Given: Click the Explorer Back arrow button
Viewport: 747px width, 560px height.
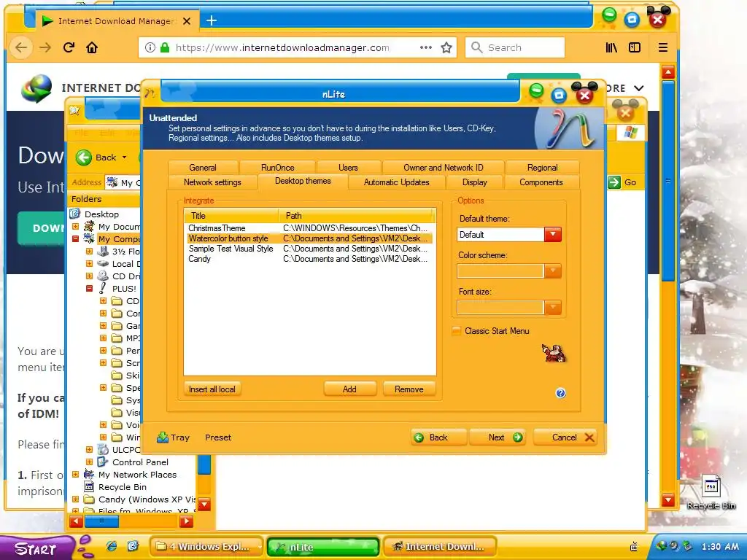Looking at the screenshot, I should click(84, 157).
